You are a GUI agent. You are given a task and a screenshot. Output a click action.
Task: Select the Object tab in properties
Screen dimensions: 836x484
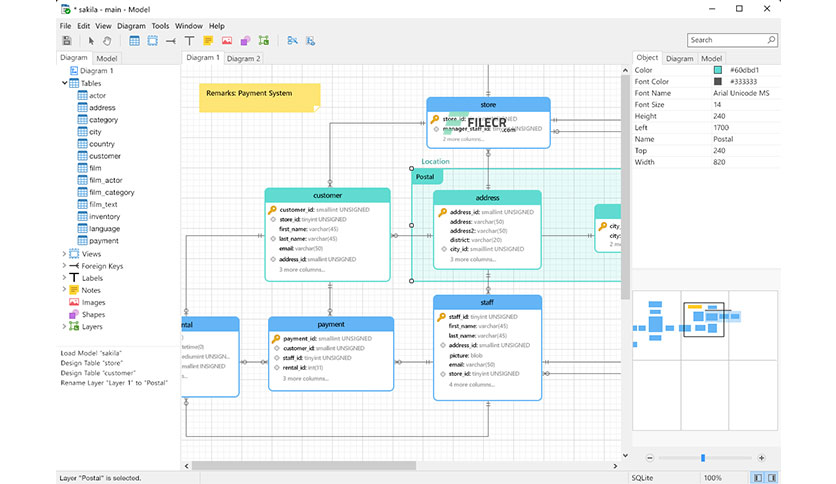point(647,58)
